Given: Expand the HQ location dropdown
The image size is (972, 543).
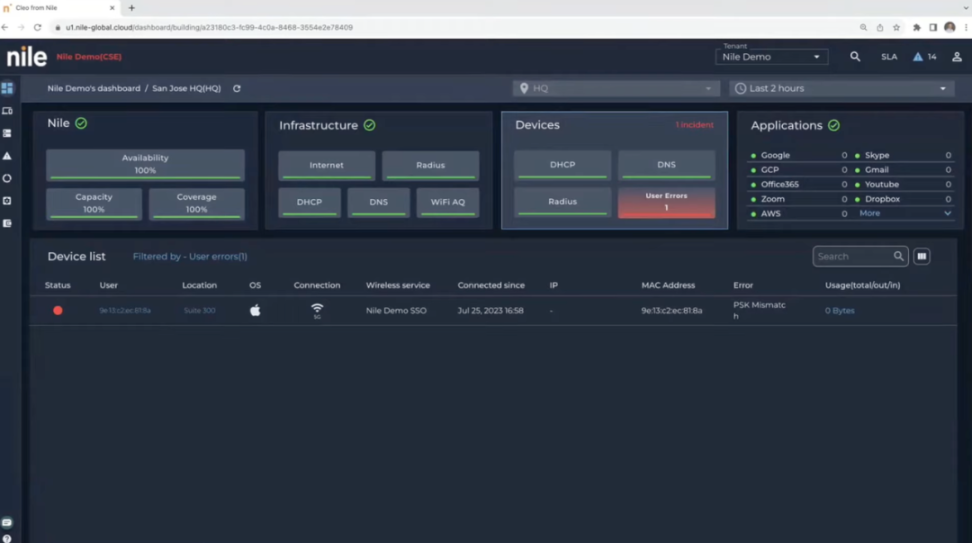Looking at the screenshot, I should (616, 89).
